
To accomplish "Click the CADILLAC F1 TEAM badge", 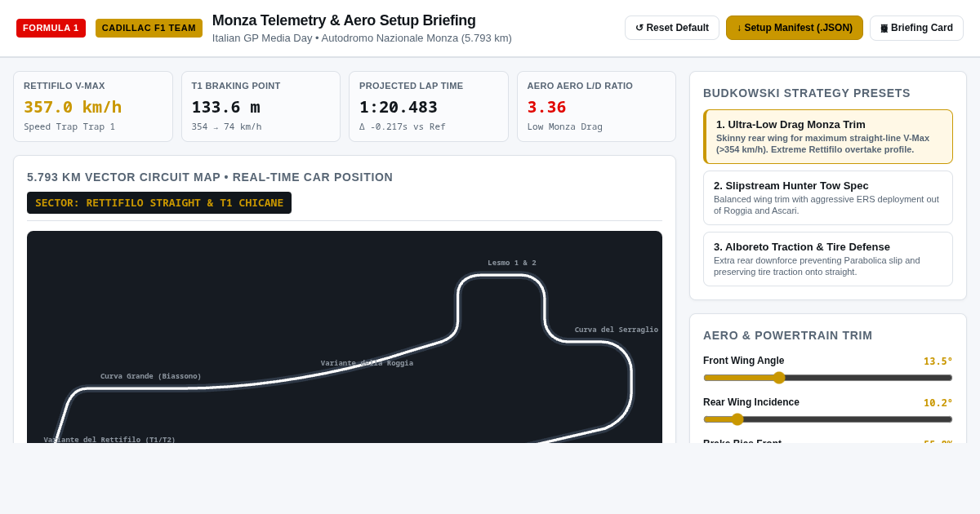I will pos(149,28).
